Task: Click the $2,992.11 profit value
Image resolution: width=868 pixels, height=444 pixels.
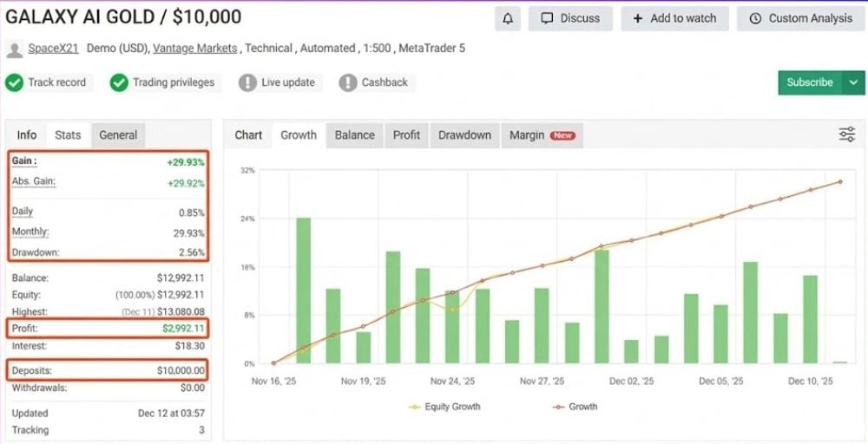Action: (183, 329)
